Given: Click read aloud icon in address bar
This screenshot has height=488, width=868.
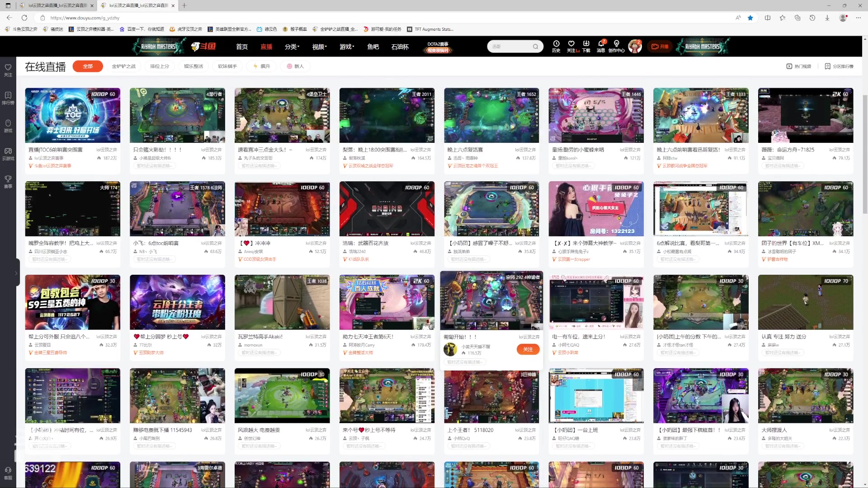Looking at the screenshot, I should click(x=738, y=18).
